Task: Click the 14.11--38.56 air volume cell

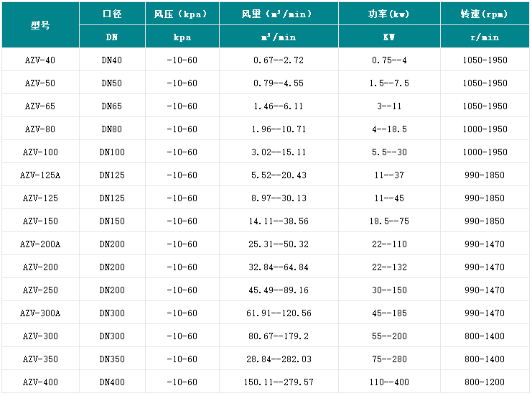Action: click(279, 221)
